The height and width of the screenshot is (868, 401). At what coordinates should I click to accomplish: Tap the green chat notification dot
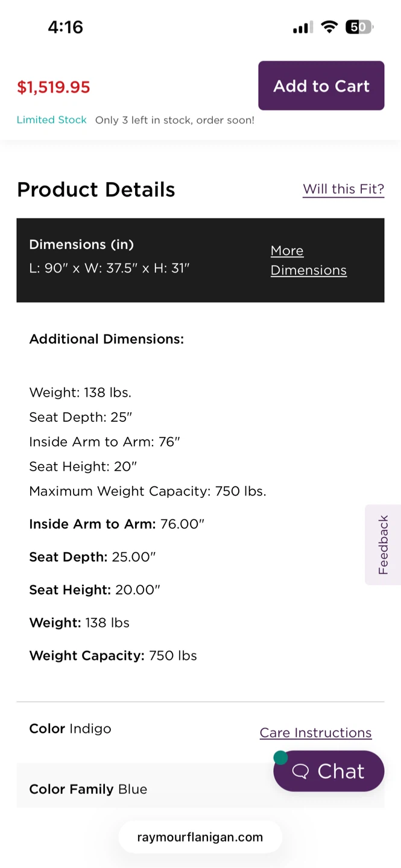click(280, 758)
